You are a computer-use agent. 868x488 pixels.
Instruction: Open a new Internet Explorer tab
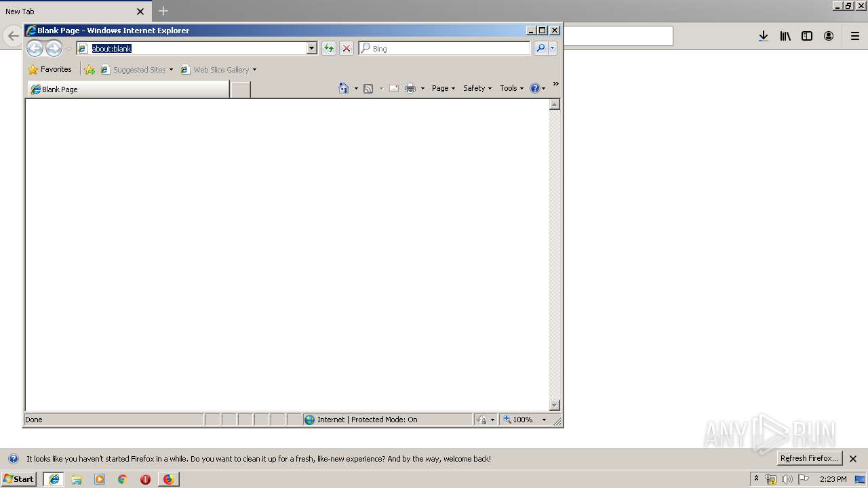(x=241, y=89)
